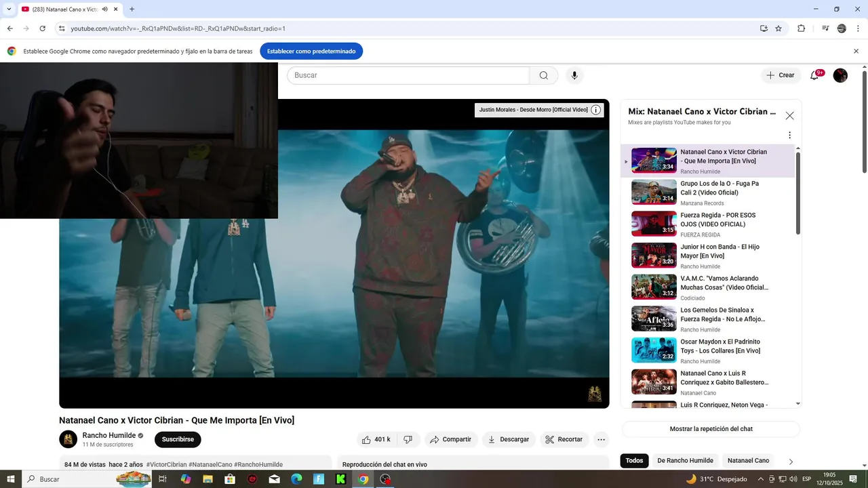Open Microsoft Store from taskbar
The width and height of the screenshot is (868, 488).
[230, 479]
